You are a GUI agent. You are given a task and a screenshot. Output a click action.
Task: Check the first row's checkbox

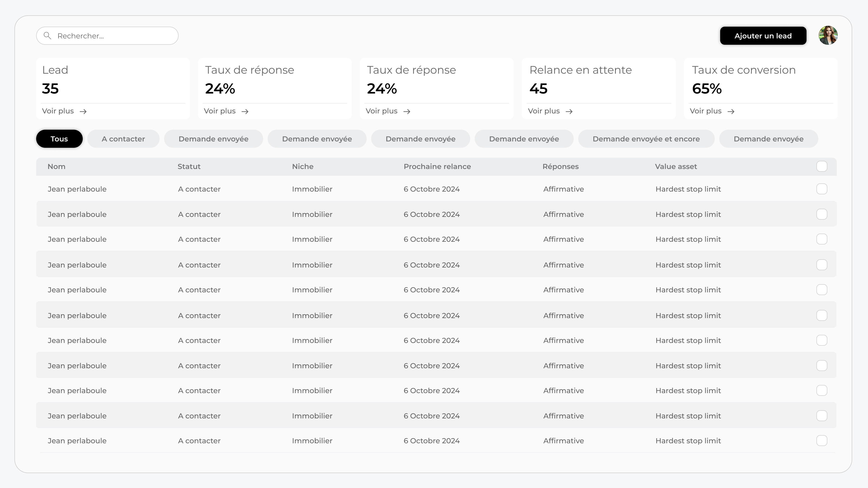821,189
